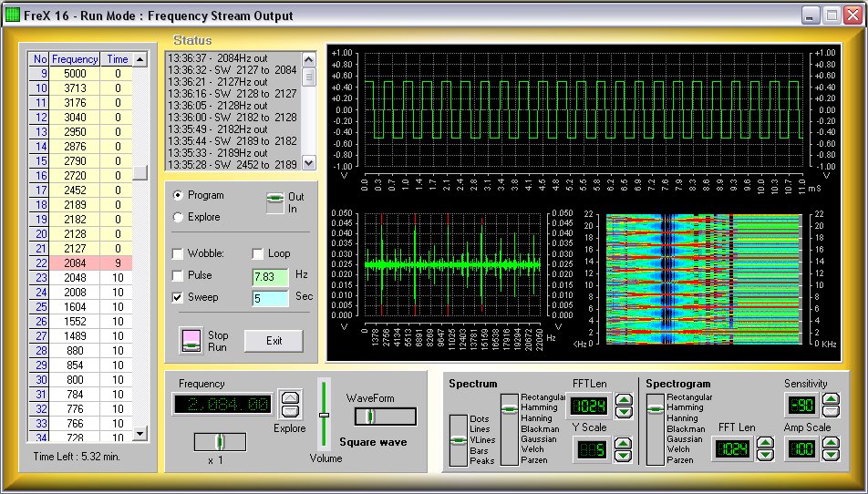Increase FFTLen in the Spectrum section
The height and width of the screenshot is (494, 868).
(624, 400)
